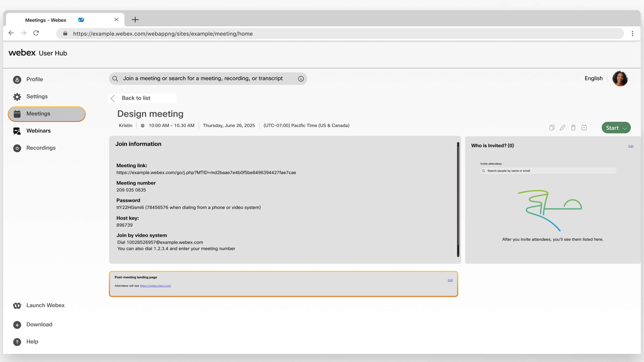Open the cisco.com landing page link
The image size is (644, 362).
tap(155, 286)
